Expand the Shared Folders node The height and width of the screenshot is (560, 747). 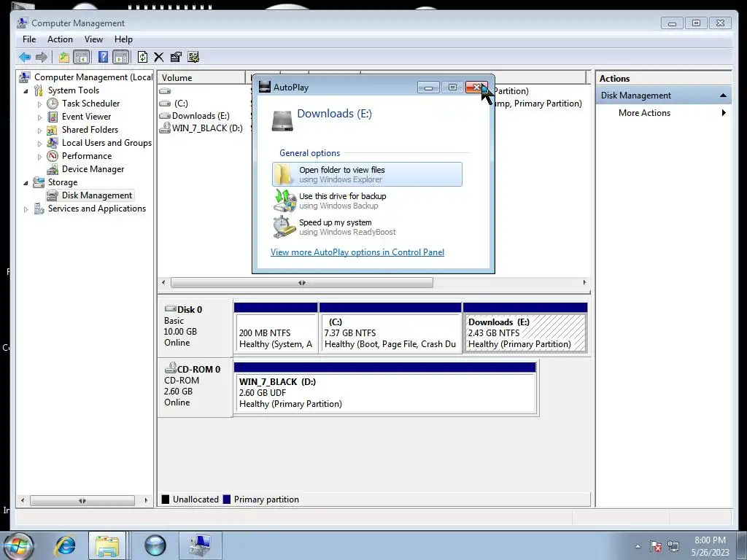pos(39,130)
